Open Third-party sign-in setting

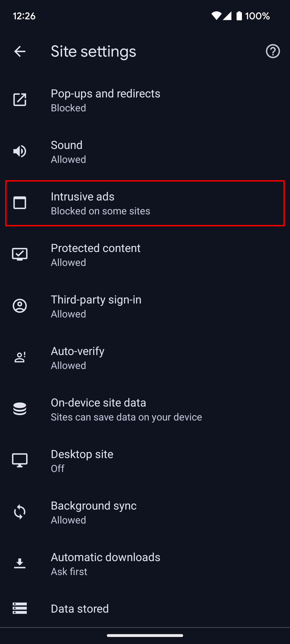pyautogui.click(x=96, y=306)
